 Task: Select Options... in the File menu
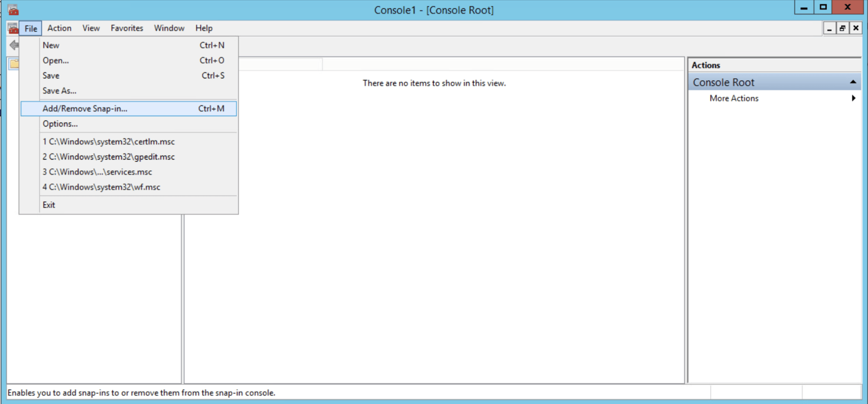click(60, 124)
